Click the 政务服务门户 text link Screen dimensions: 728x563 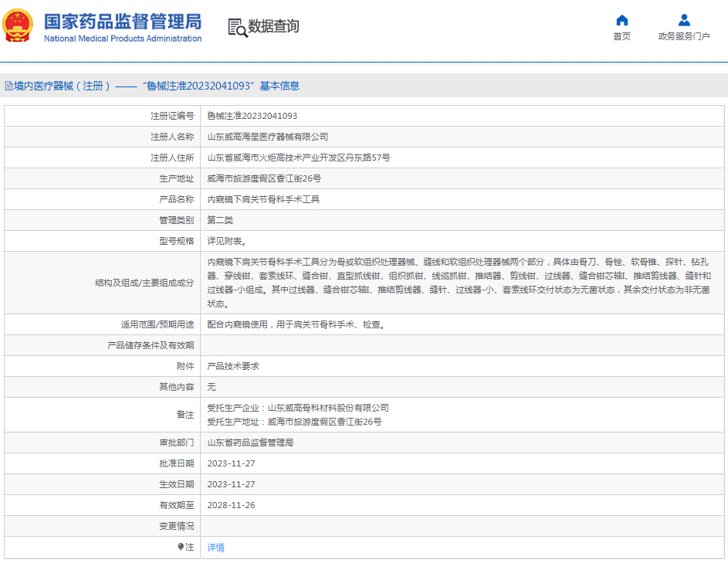(x=684, y=36)
